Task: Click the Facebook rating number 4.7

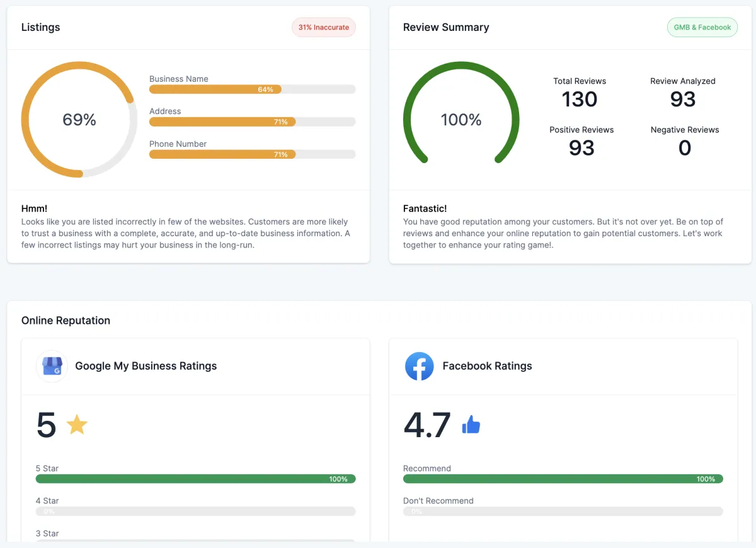Action: click(427, 425)
